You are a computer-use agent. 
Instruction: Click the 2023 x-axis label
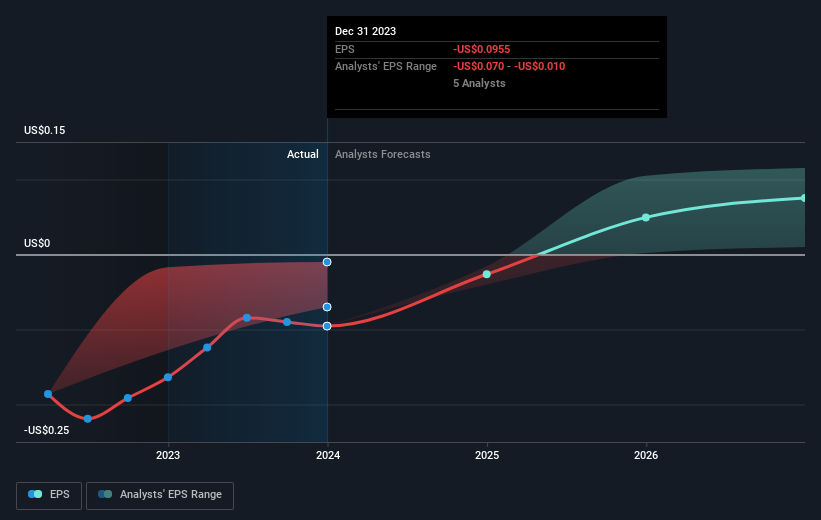tap(168, 455)
